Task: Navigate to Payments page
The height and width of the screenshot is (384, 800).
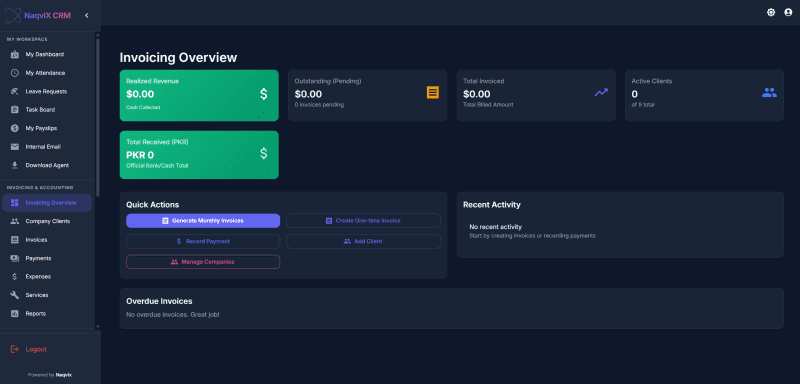Action: tap(47, 258)
